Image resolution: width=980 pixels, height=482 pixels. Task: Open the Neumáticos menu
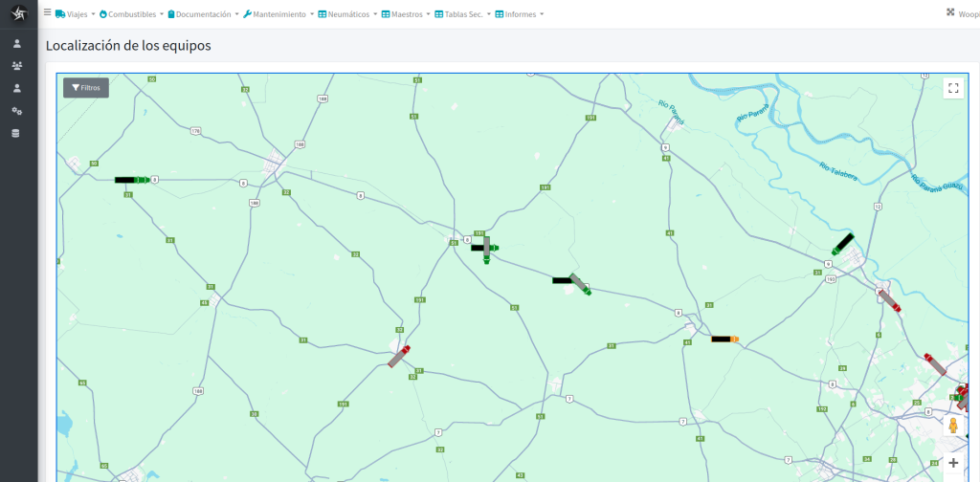pyautogui.click(x=346, y=14)
